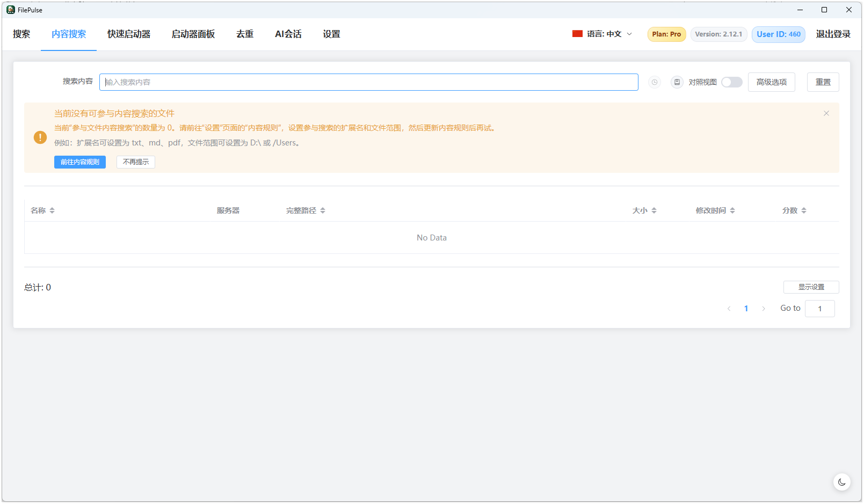Open the AI会话 tab
864x504 pixels.
point(288,34)
